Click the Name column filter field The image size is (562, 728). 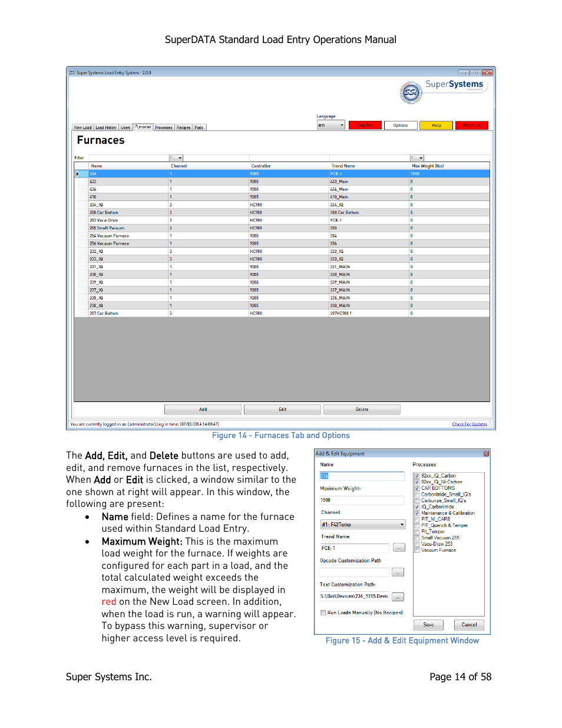click(x=128, y=158)
